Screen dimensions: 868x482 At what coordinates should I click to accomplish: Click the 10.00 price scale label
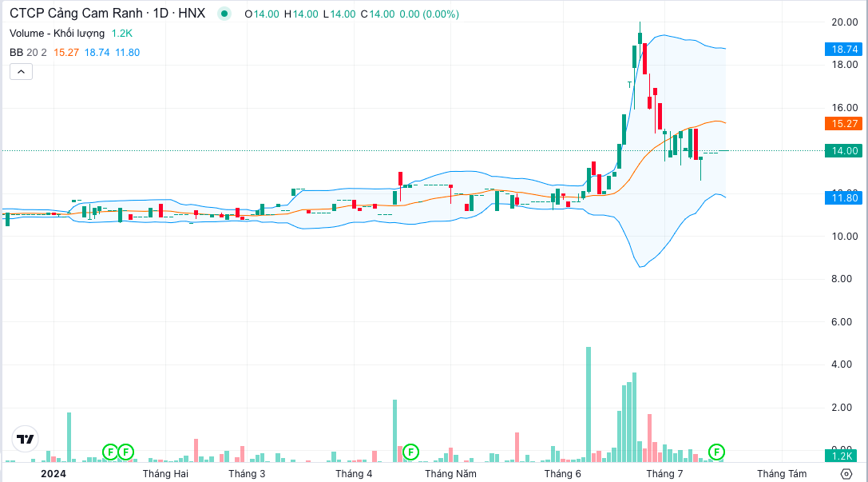(x=845, y=237)
